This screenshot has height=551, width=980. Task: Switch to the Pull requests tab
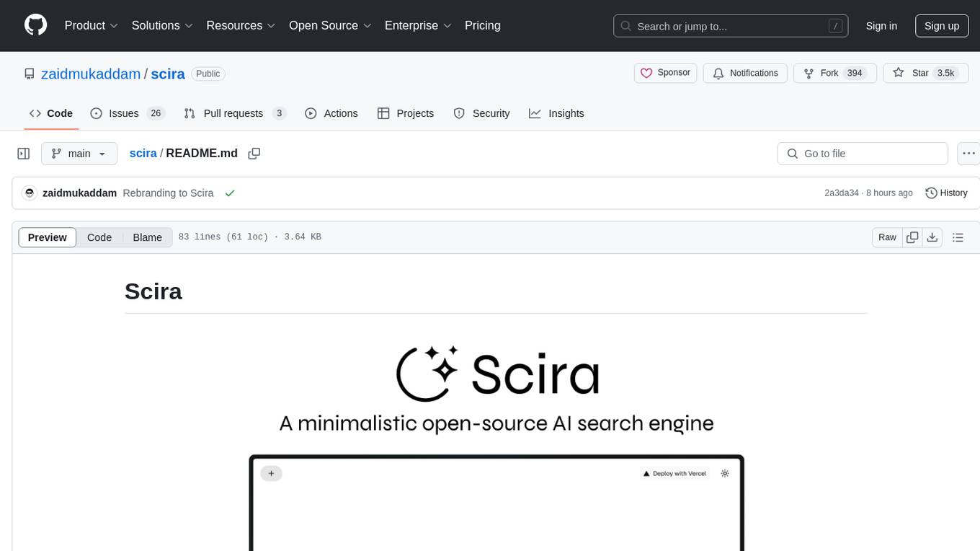pos(235,113)
